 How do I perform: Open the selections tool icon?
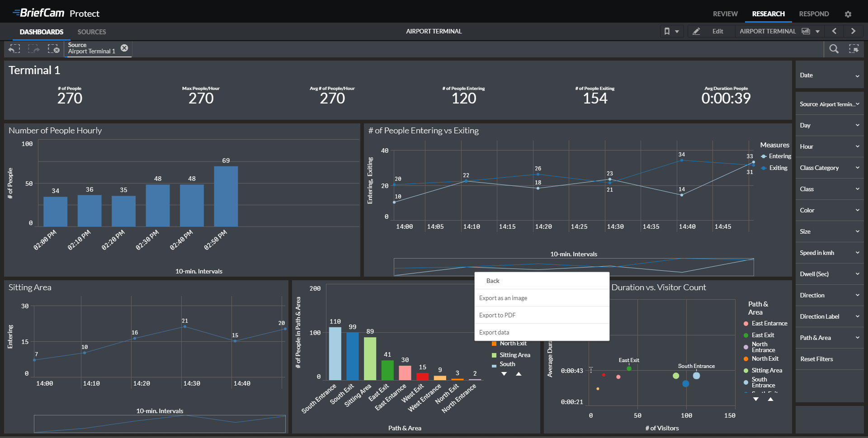pos(854,49)
